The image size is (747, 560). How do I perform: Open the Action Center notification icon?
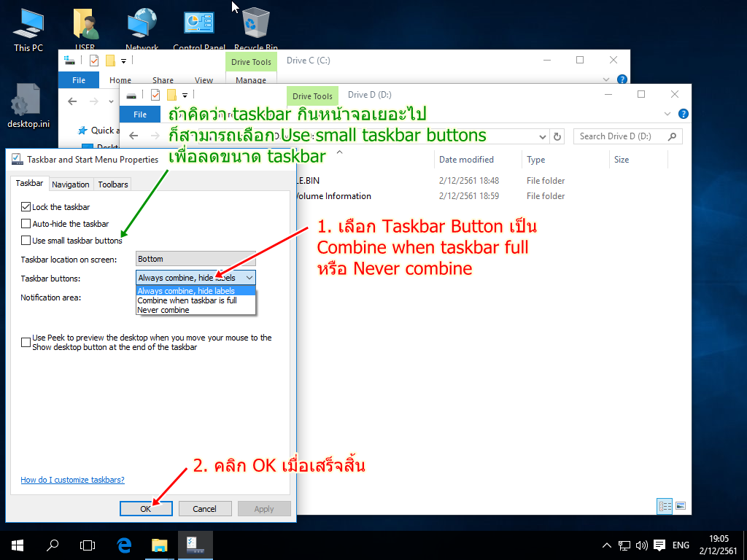point(659,545)
